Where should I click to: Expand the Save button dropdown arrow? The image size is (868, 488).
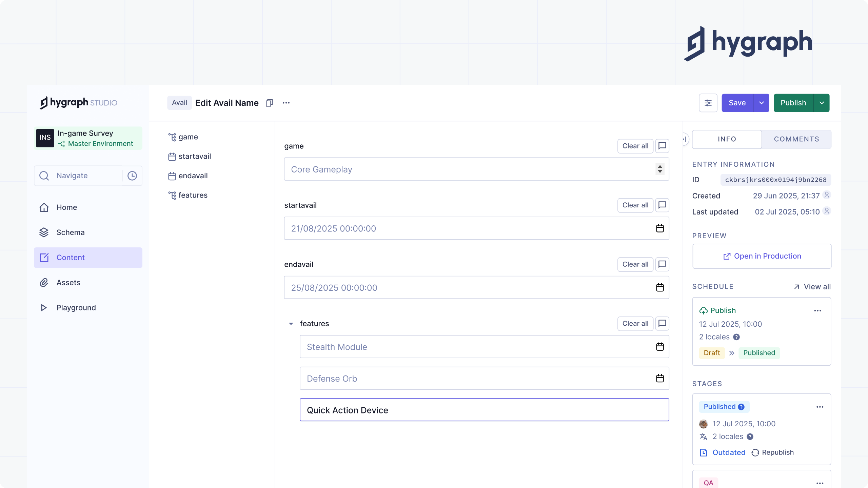761,103
